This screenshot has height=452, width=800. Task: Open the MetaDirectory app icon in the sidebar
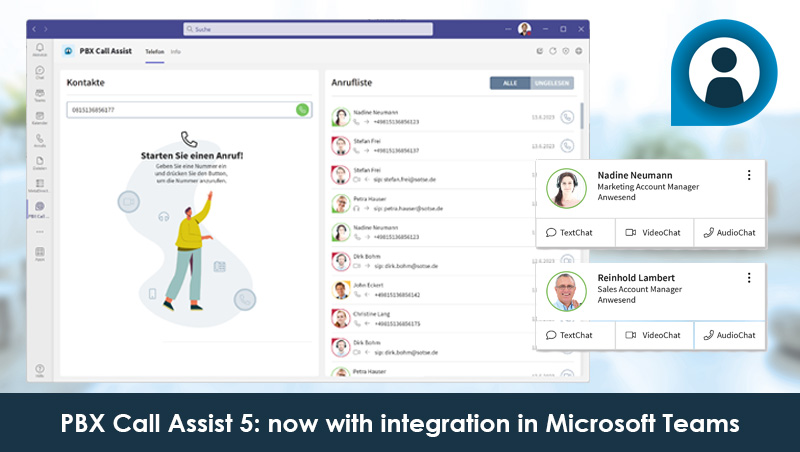point(40,185)
